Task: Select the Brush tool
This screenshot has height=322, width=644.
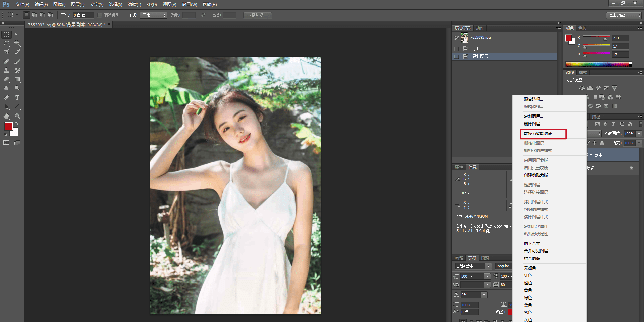Action: point(18,62)
